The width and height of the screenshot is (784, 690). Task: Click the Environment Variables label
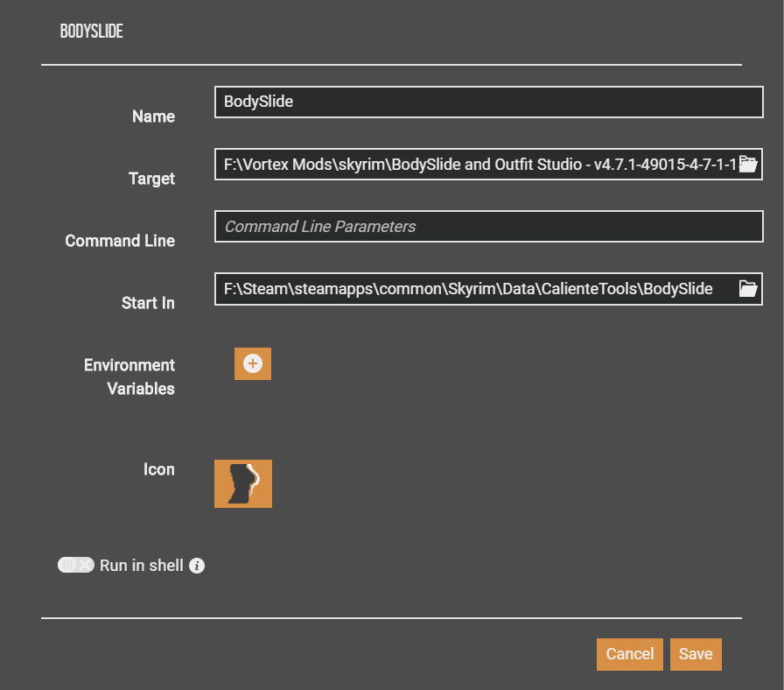129,377
